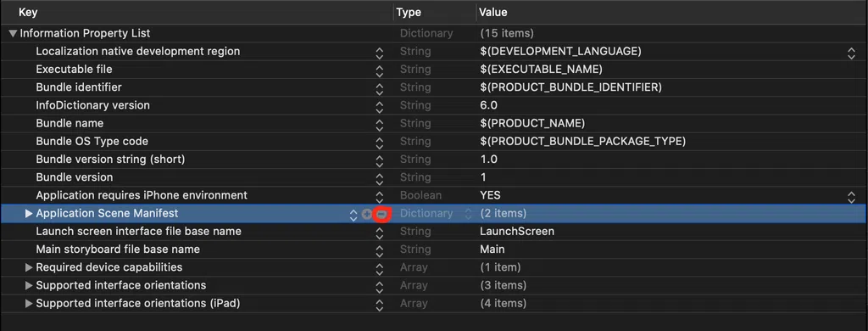Screen dimensions: 868x331
Task: Open the YES boolean value dropdown
Action: tap(851, 197)
